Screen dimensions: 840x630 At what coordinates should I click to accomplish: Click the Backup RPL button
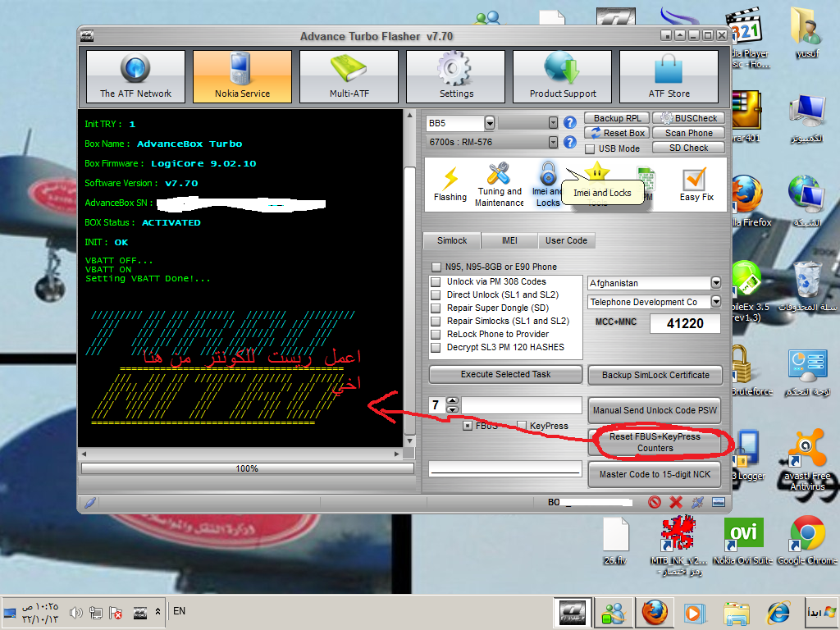(x=617, y=118)
